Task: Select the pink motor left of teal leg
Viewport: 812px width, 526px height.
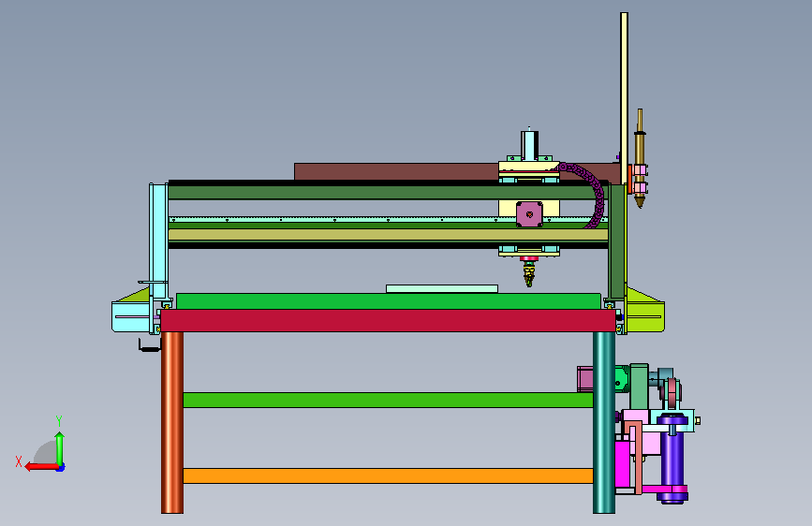Action: pos(585,378)
